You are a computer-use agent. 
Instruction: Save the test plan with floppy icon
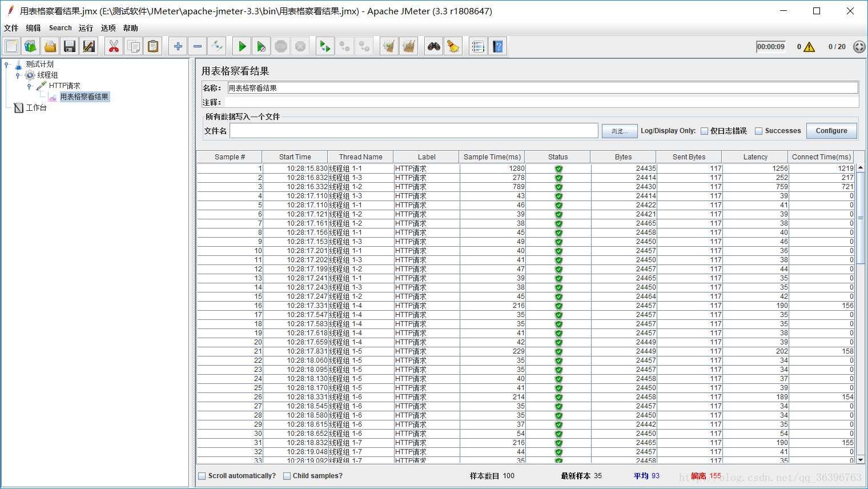tap(70, 46)
